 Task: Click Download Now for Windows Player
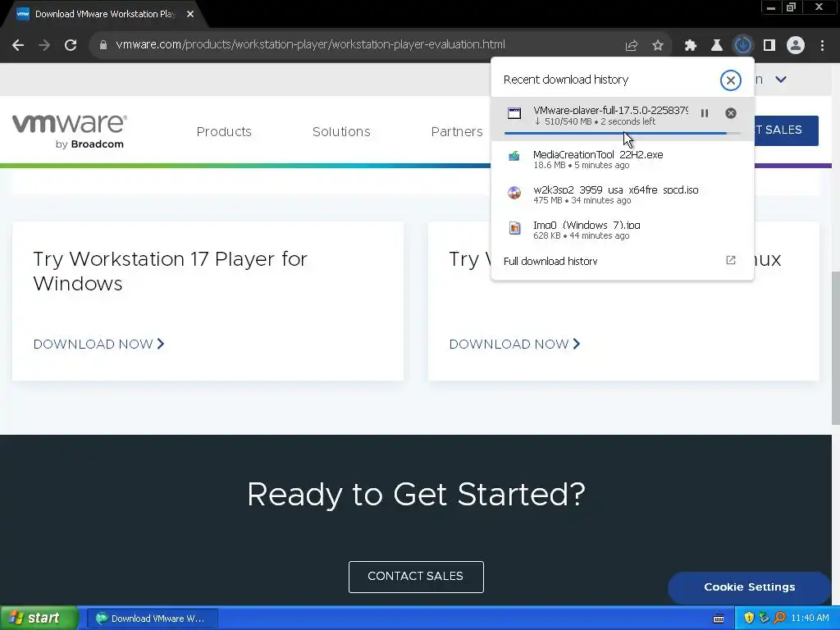point(99,344)
